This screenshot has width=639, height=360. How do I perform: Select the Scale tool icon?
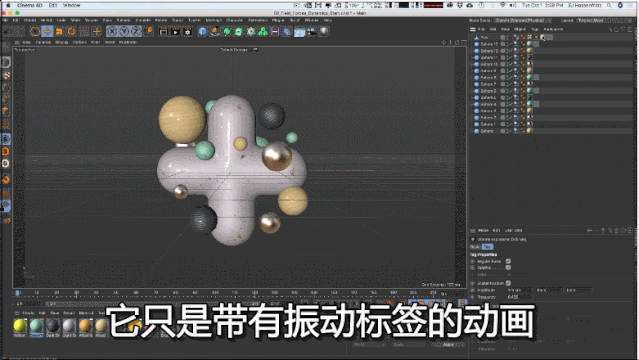point(59,31)
